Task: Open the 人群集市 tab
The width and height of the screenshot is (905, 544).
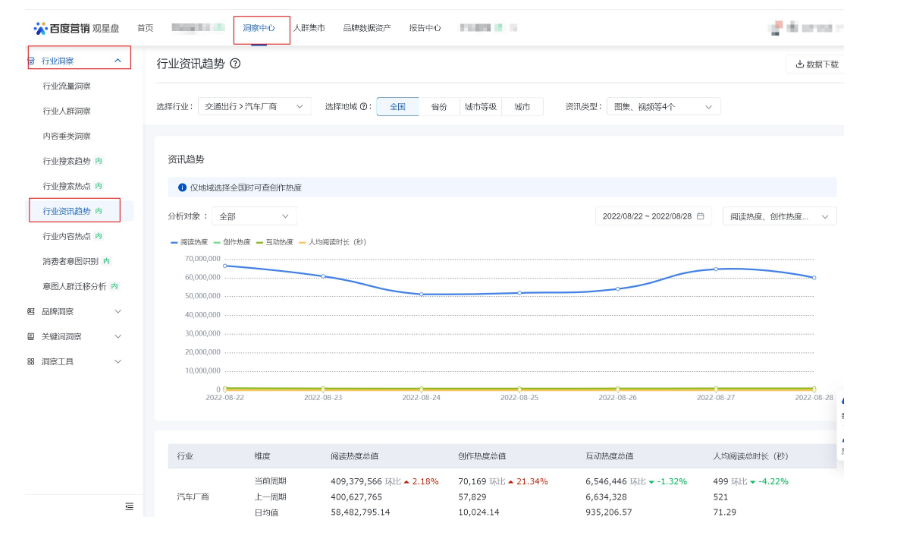Action: pos(309,28)
